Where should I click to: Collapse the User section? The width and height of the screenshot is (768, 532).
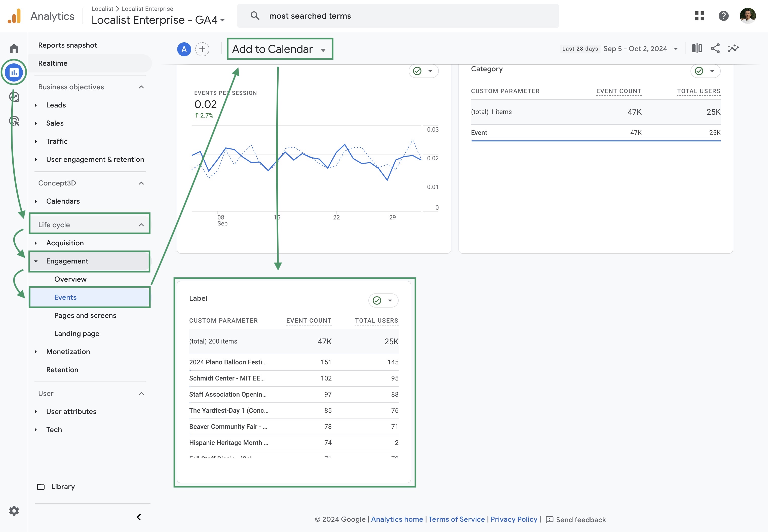(x=141, y=393)
